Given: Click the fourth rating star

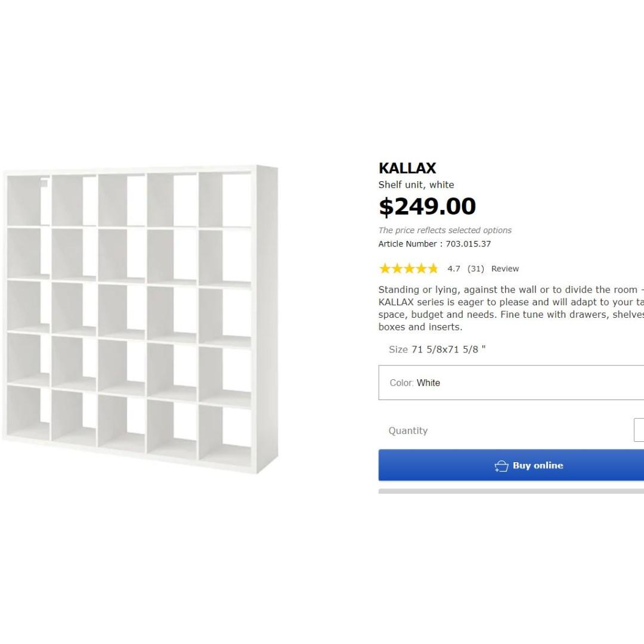Looking at the screenshot, I should (421, 268).
